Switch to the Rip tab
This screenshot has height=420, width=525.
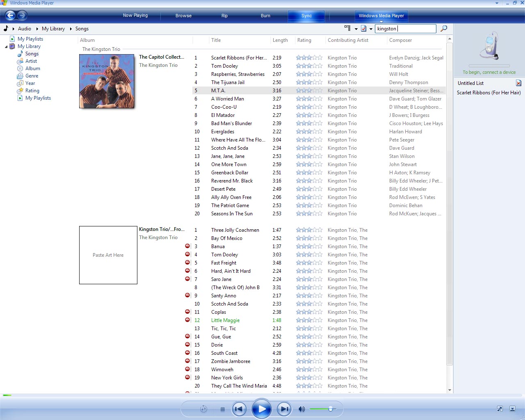224,16
